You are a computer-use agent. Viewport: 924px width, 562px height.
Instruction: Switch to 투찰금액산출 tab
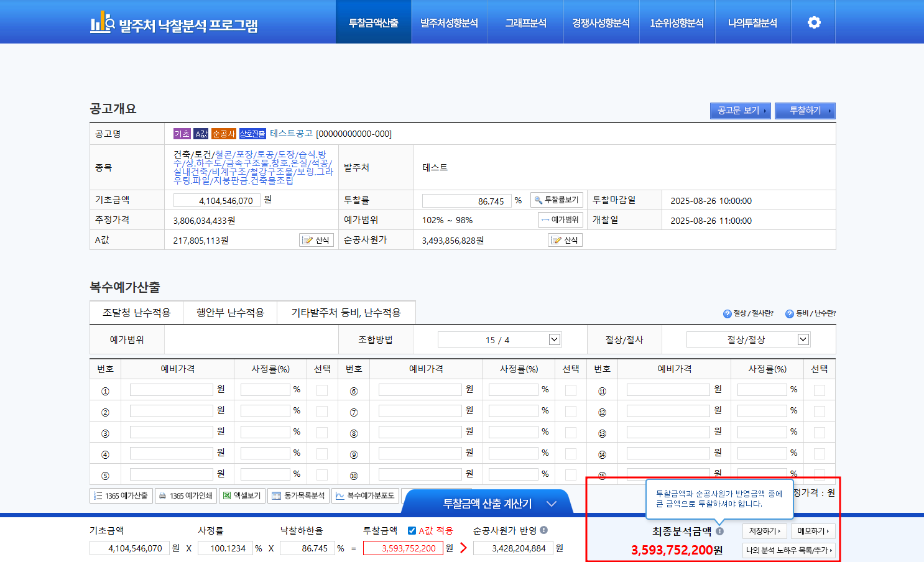point(374,22)
